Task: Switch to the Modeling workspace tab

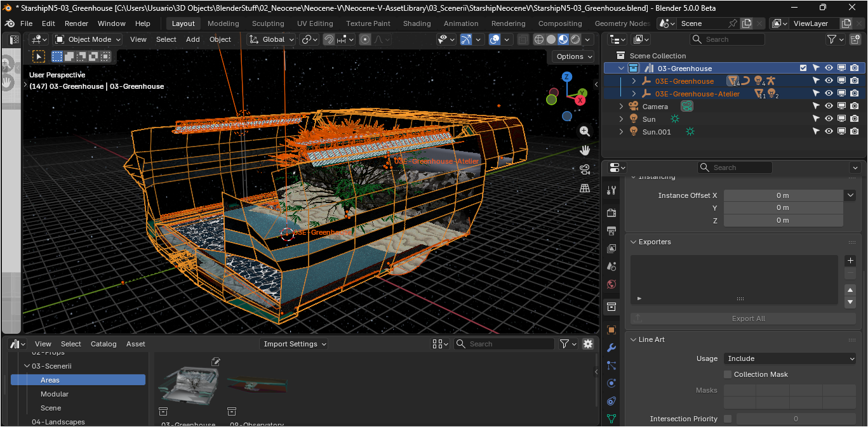Action: 224,23
